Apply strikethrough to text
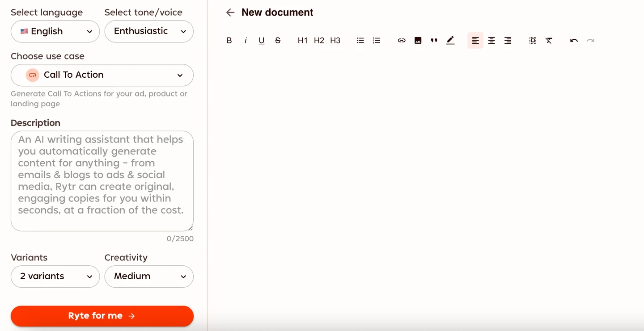The width and height of the screenshot is (644, 331). point(278,41)
